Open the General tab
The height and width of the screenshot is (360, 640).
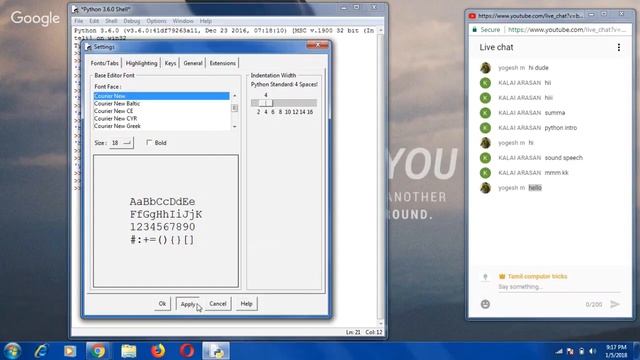click(193, 63)
